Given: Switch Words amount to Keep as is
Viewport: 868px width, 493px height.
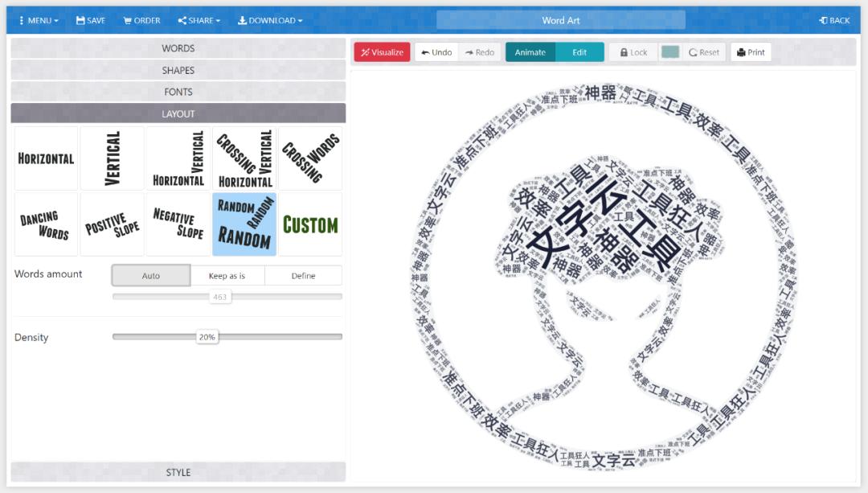Looking at the screenshot, I should [227, 275].
